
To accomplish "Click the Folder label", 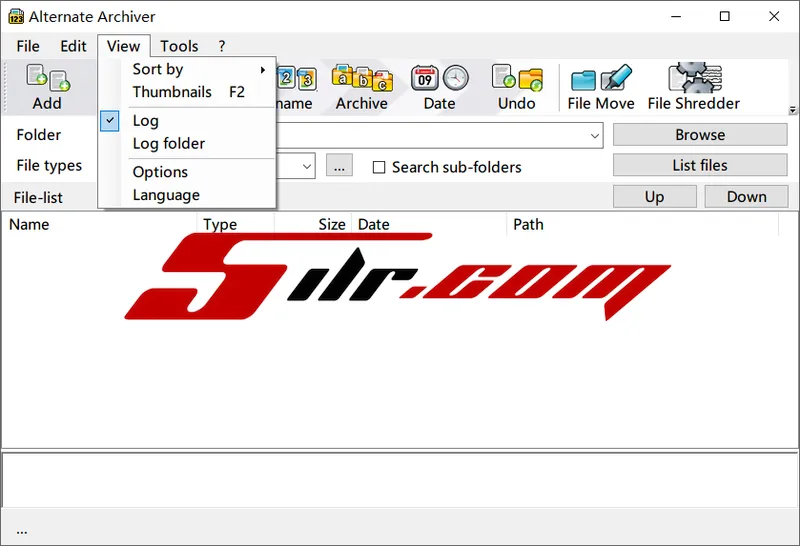I will 39,135.
